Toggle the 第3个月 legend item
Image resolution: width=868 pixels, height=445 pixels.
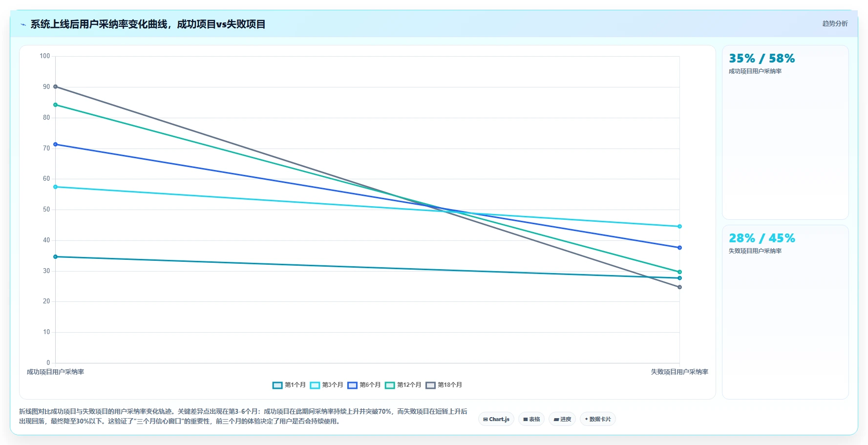tap(327, 385)
